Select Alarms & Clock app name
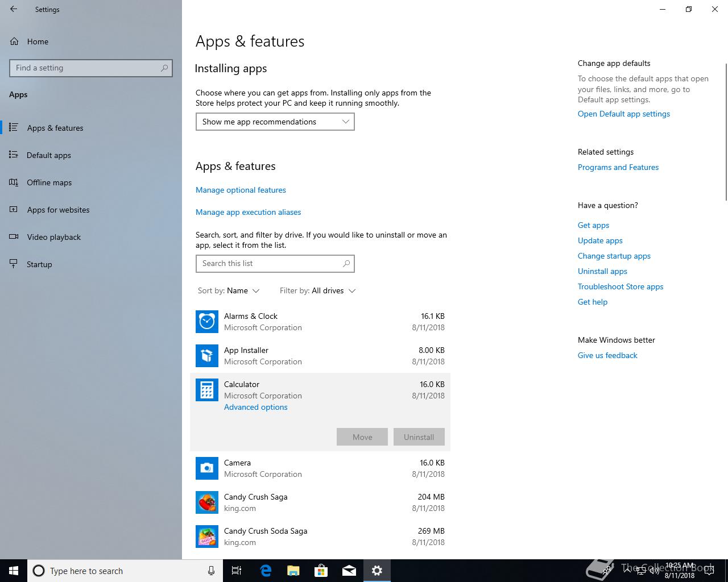The width and height of the screenshot is (728, 582). click(251, 316)
